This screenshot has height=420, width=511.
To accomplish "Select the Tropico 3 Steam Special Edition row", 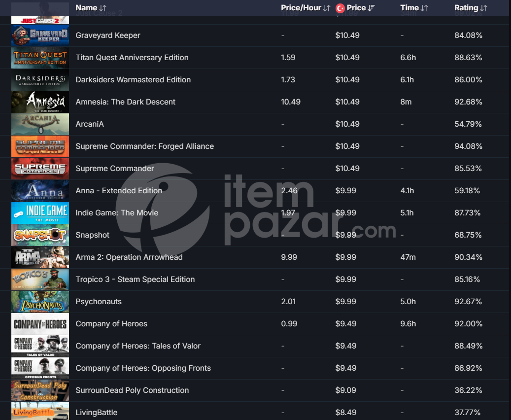I will pyautogui.click(x=255, y=280).
